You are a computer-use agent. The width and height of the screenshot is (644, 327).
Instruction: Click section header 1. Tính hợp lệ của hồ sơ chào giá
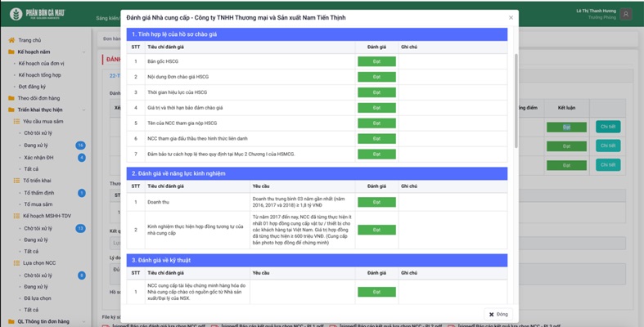point(317,34)
